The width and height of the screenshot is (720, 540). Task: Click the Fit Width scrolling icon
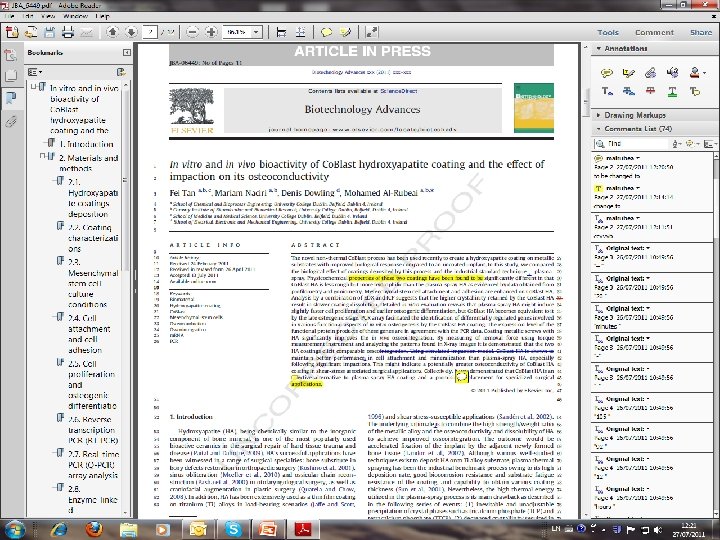(281, 32)
